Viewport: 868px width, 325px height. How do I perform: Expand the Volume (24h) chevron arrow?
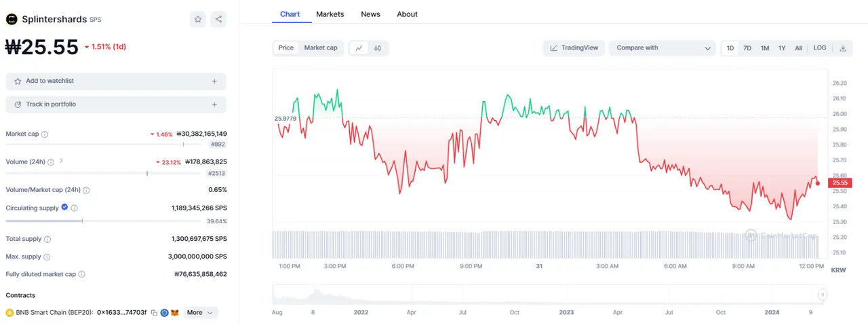61,161
